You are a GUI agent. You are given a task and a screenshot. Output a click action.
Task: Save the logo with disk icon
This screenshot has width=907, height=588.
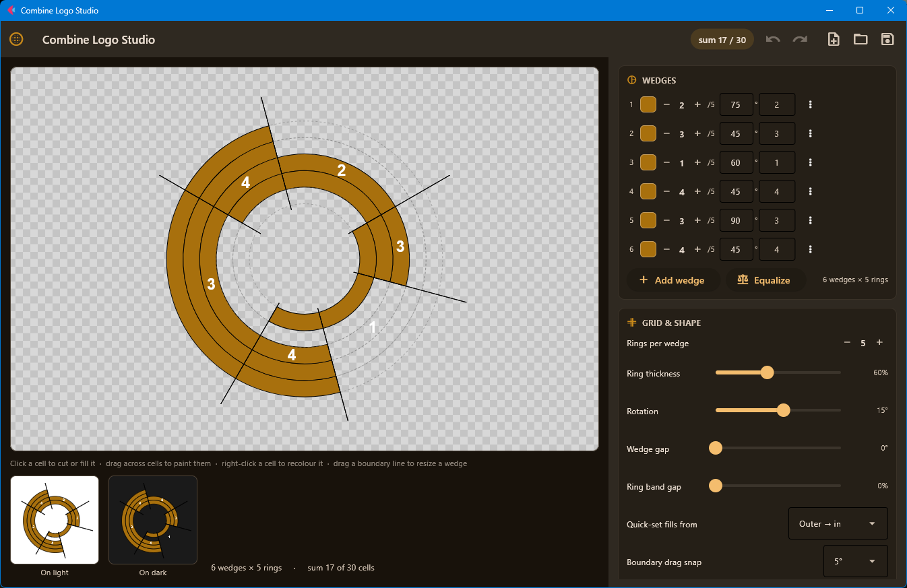tap(887, 39)
